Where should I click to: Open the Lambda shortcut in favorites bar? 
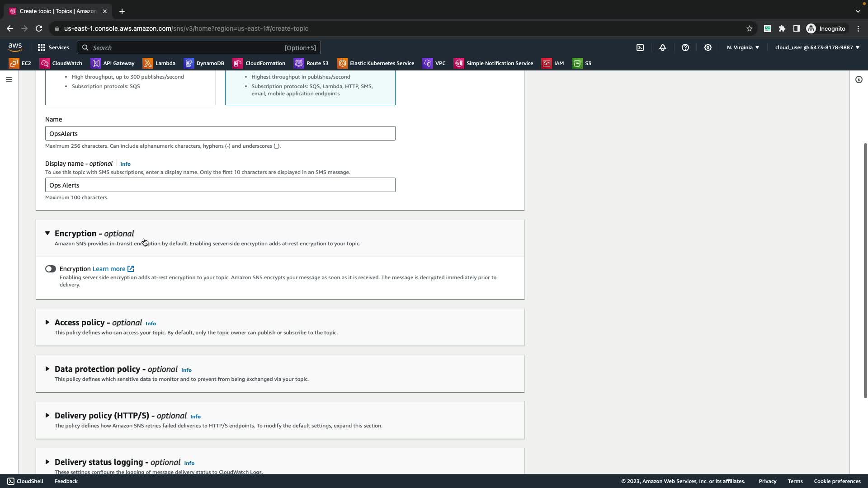pos(159,63)
